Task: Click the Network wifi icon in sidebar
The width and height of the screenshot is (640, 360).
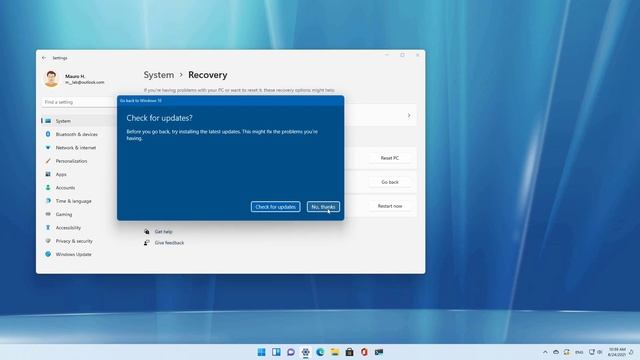Action: click(48, 147)
